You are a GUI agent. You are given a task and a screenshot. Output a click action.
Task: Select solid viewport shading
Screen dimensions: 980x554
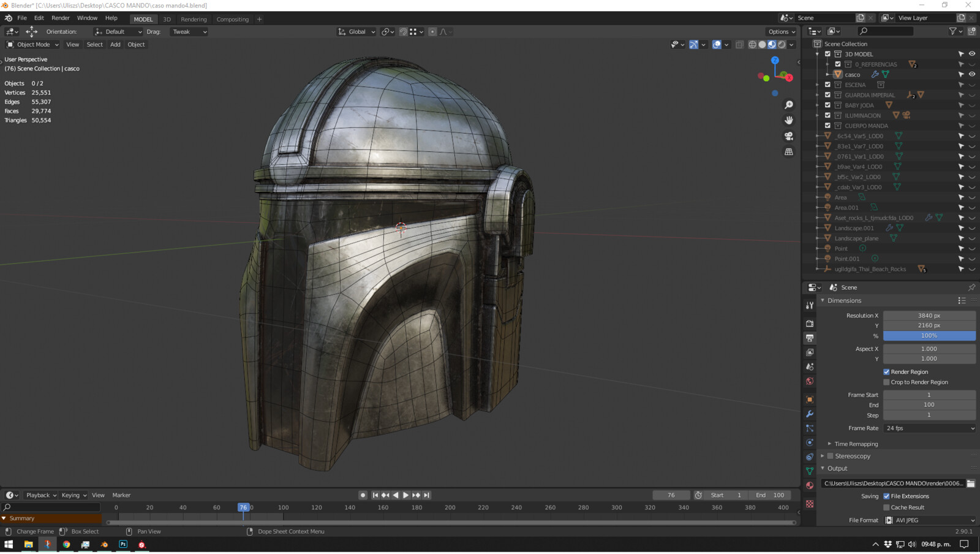click(x=762, y=45)
